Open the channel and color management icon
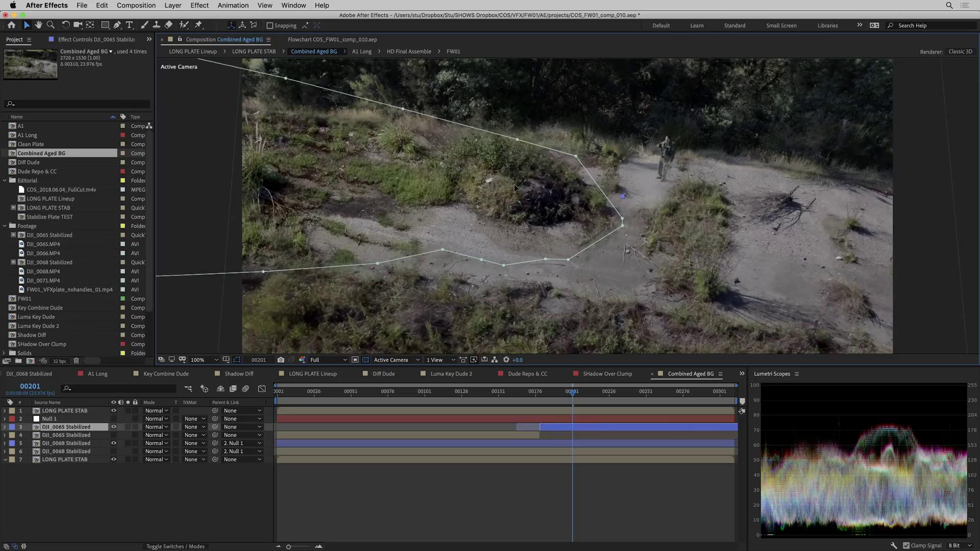 point(302,360)
